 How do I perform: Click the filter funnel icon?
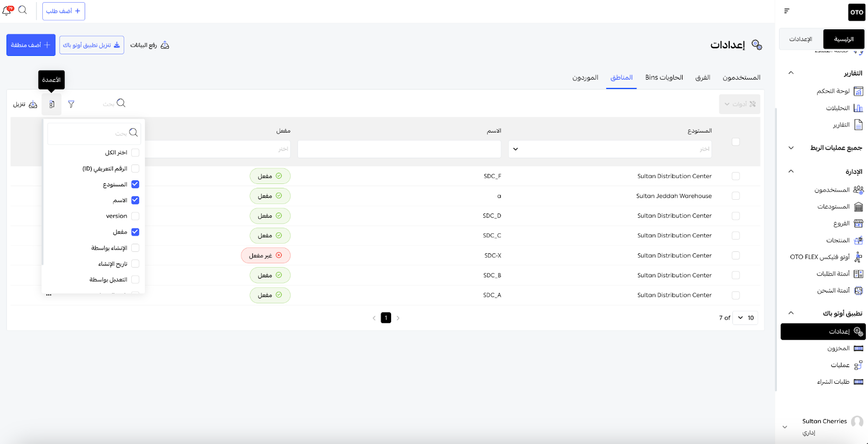point(71,104)
